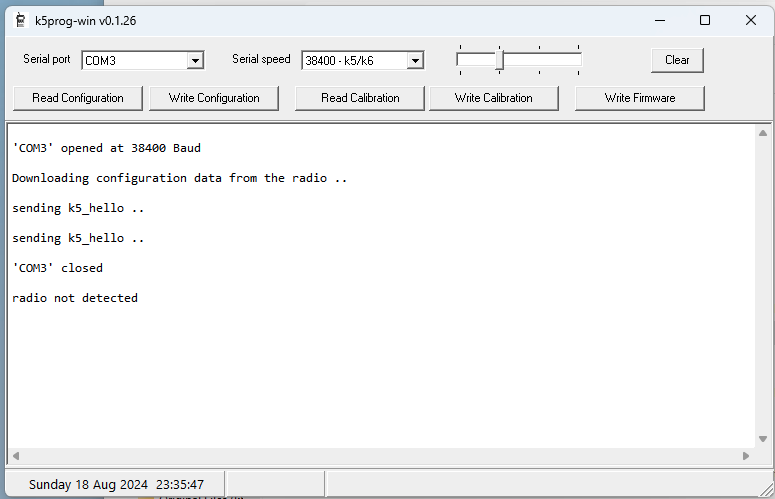Close the k5prog-win window
The width and height of the screenshot is (775, 499).
pyautogui.click(x=751, y=21)
